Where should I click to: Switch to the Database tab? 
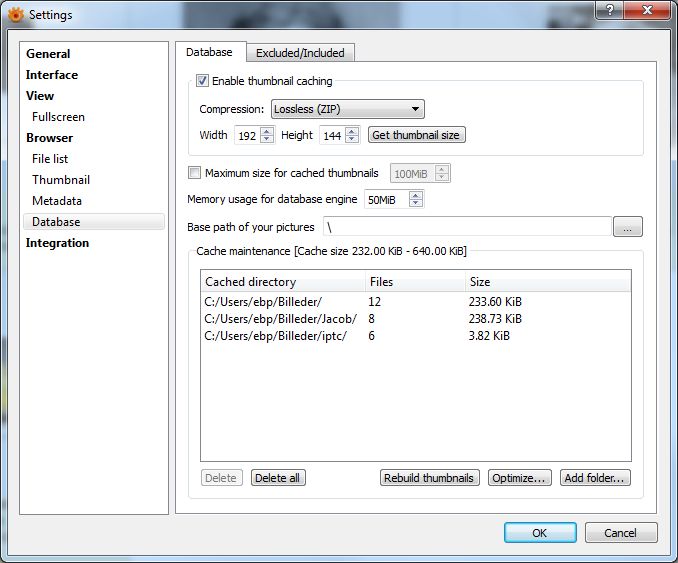pyautogui.click(x=209, y=52)
